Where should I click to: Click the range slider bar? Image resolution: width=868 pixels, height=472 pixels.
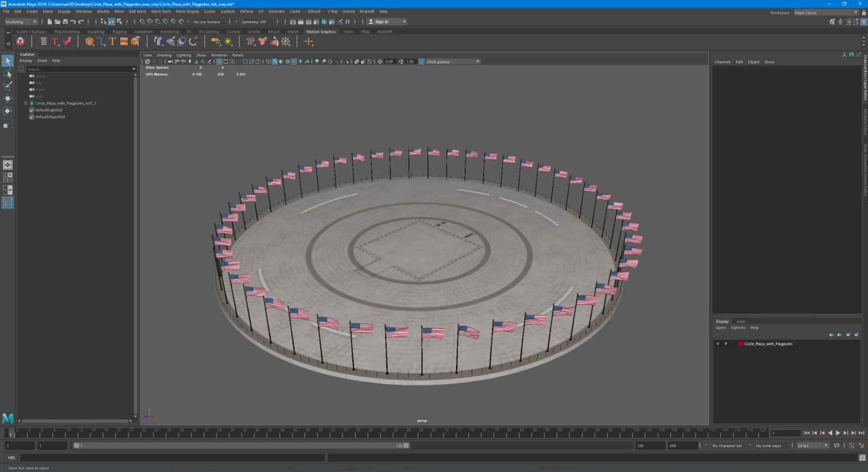(241, 446)
